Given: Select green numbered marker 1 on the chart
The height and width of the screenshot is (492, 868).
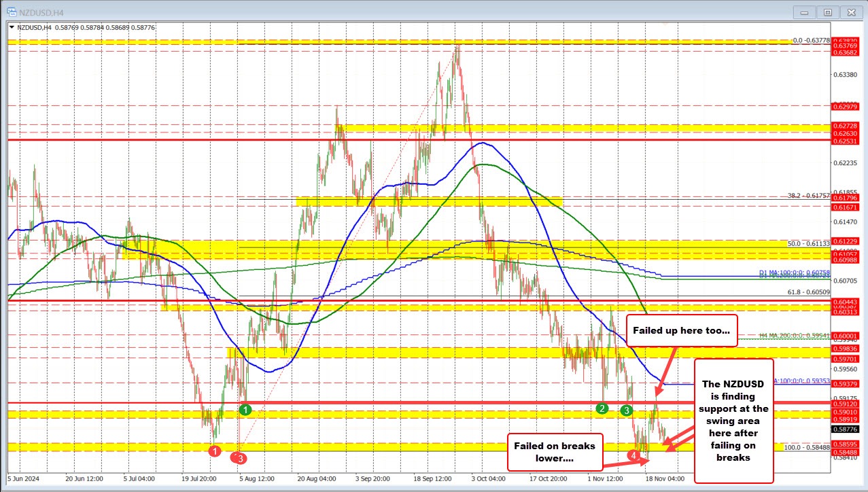Looking at the screenshot, I should pyautogui.click(x=245, y=409).
